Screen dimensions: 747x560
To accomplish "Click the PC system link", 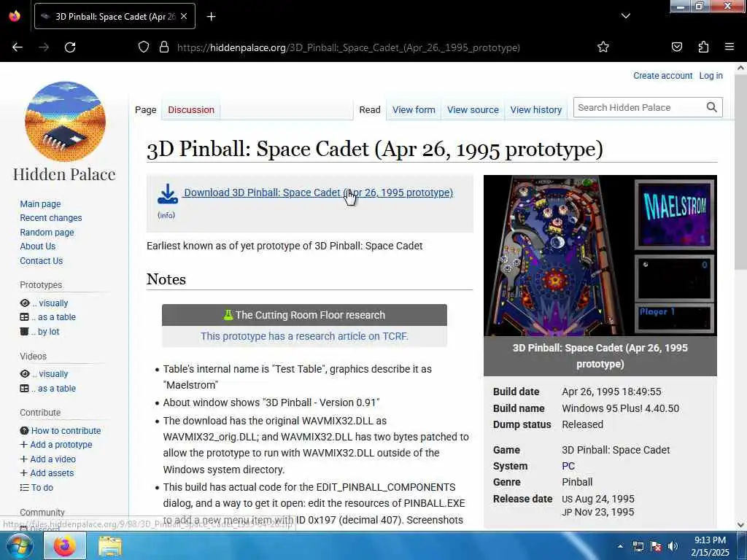I will 568,466.
